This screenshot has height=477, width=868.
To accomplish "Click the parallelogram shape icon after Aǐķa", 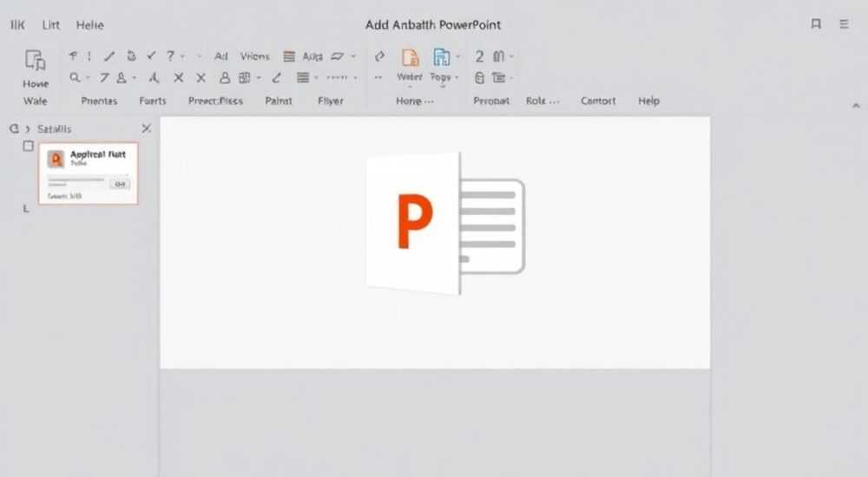I will click(x=337, y=56).
